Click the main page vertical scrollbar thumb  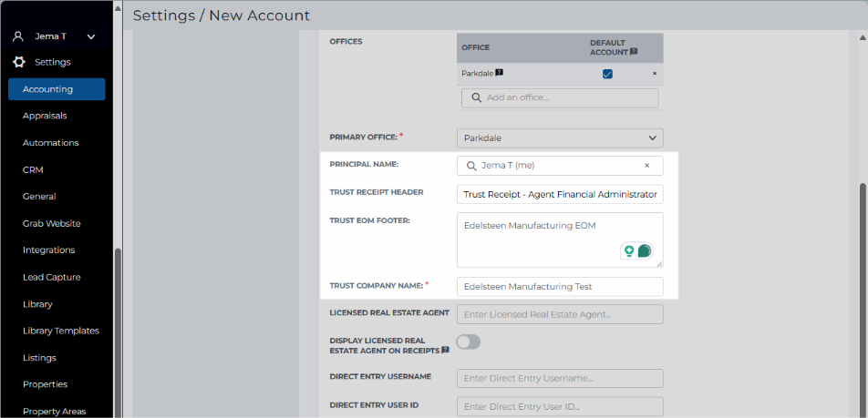click(863, 301)
